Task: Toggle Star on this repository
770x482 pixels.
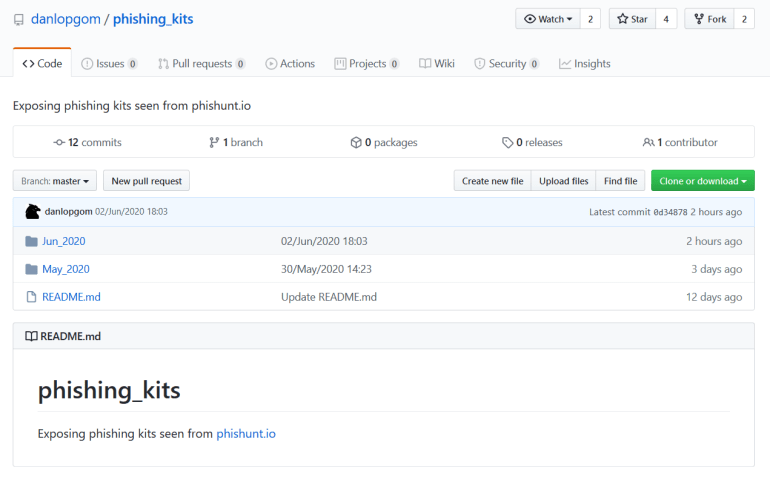Action: click(631, 19)
